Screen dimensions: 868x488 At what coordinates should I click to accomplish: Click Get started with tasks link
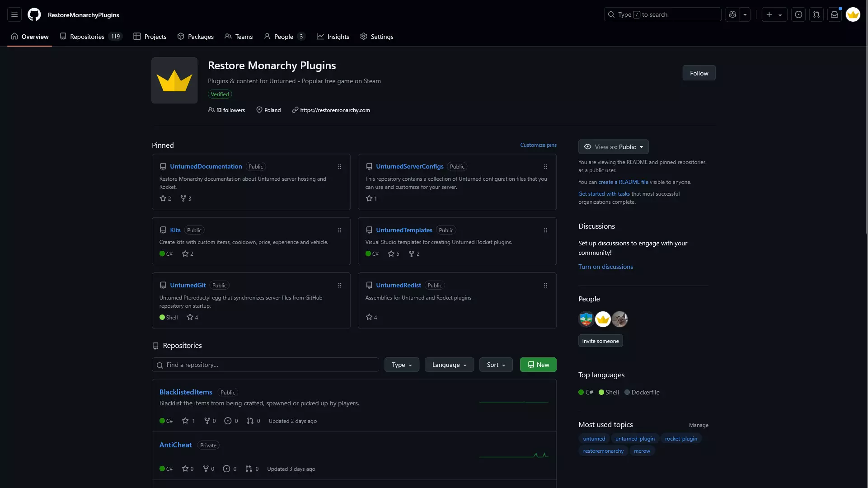click(604, 194)
